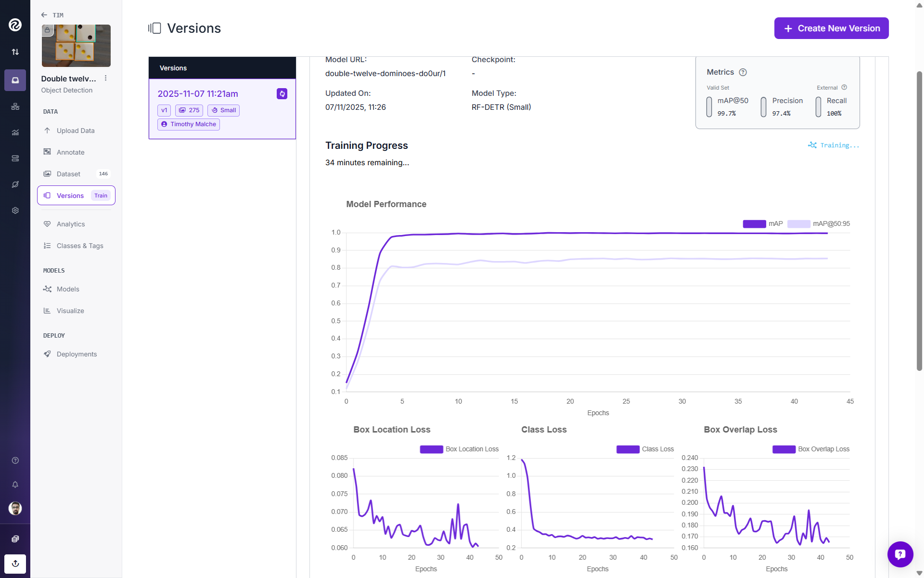Click the Roboflow logo icon
The width and height of the screenshot is (924, 578).
pos(15,25)
